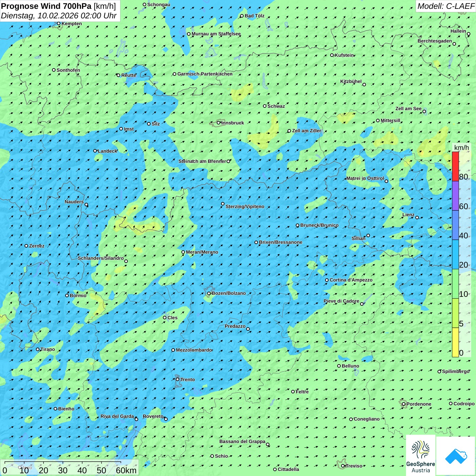
Task: Click the 'Bruneck/Brunico' label
Action: coord(319,225)
